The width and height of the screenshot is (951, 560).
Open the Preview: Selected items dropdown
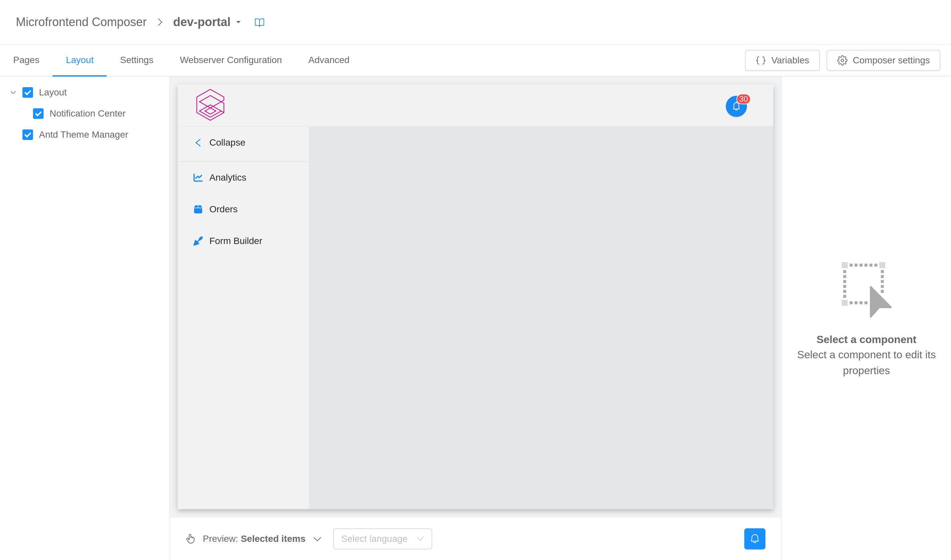[317, 539]
